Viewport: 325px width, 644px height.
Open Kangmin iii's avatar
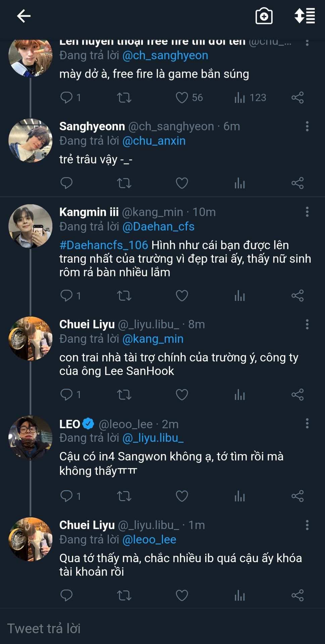click(30, 226)
